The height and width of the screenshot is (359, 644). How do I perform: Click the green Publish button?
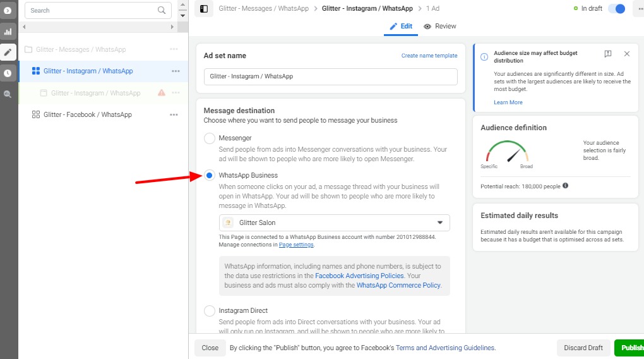(x=629, y=348)
